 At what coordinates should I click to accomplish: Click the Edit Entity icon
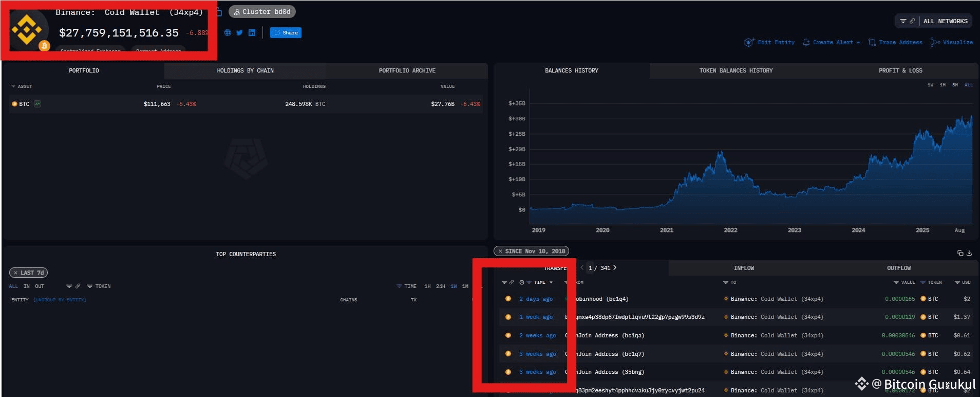click(x=749, y=42)
